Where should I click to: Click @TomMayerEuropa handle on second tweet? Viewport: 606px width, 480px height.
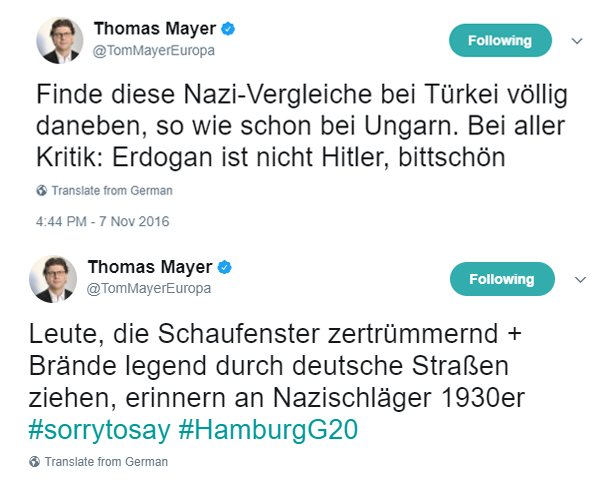click(151, 287)
